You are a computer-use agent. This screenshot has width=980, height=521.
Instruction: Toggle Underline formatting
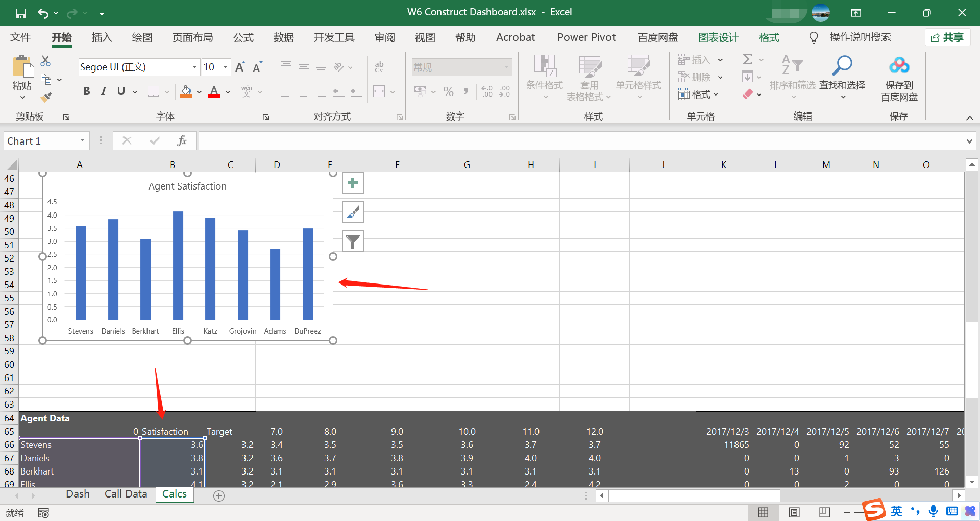click(x=121, y=91)
